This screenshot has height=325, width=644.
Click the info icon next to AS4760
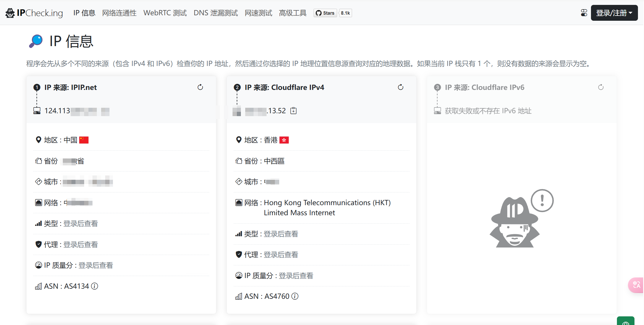(295, 296)
